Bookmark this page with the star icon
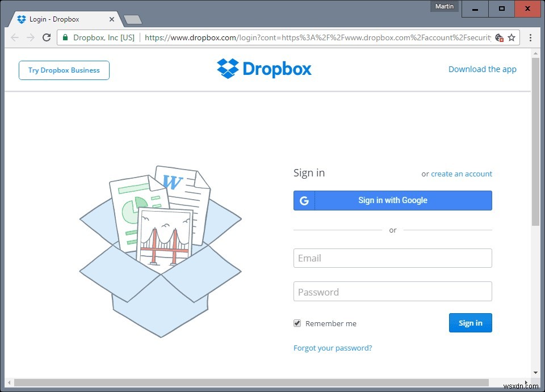 [512, 37]
